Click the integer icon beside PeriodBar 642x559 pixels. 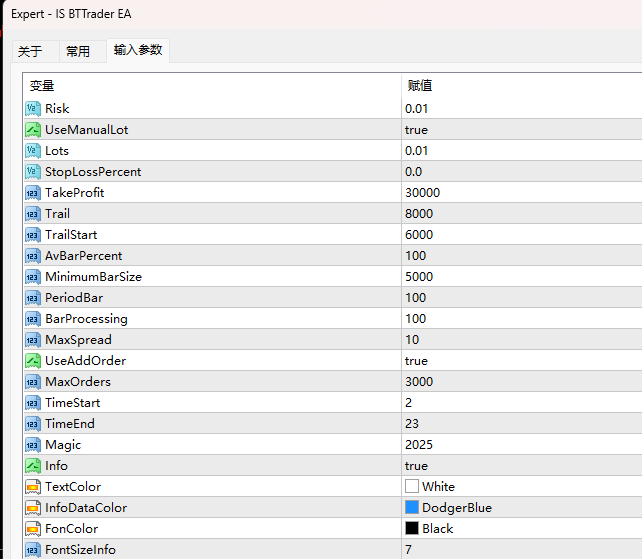tap(33, 298)
